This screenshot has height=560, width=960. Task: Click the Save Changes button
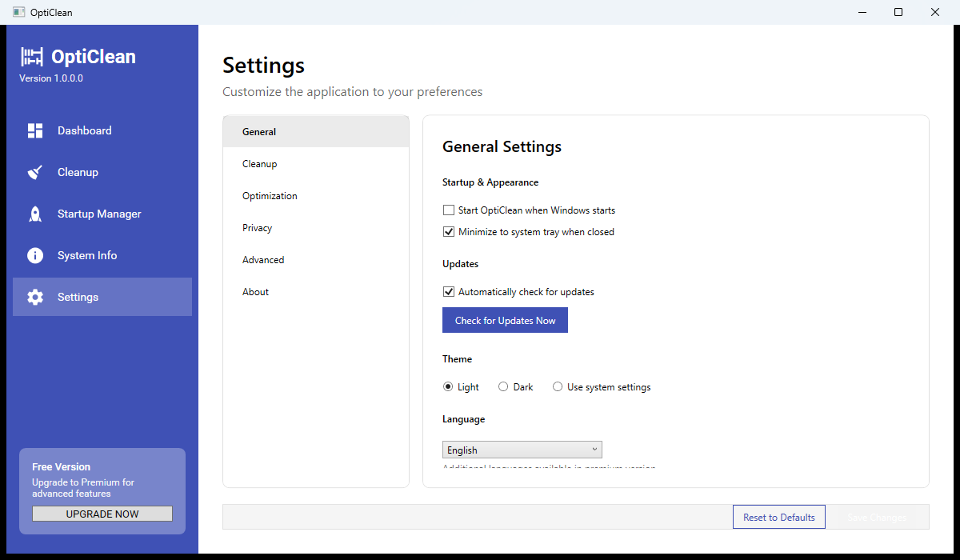(877, 517)
